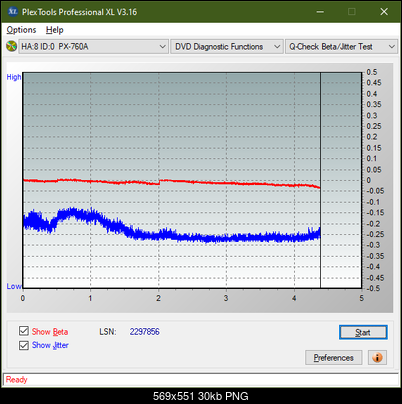Open the orange info icon button
The image size is (402, 404).
pos(377,358)
